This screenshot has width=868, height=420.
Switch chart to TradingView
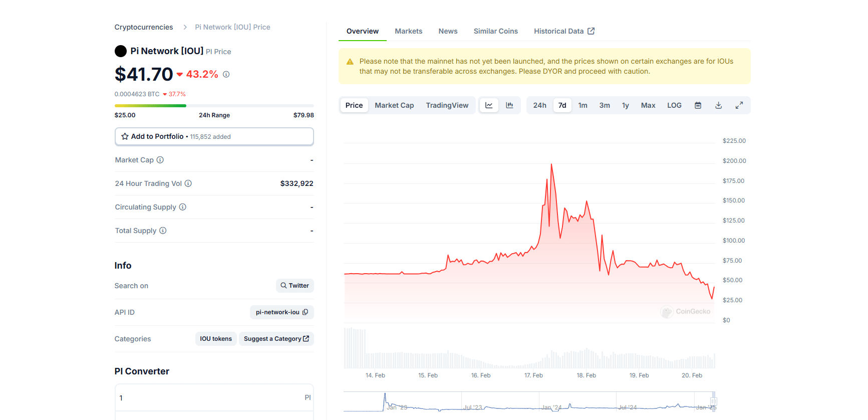point(447,105)
